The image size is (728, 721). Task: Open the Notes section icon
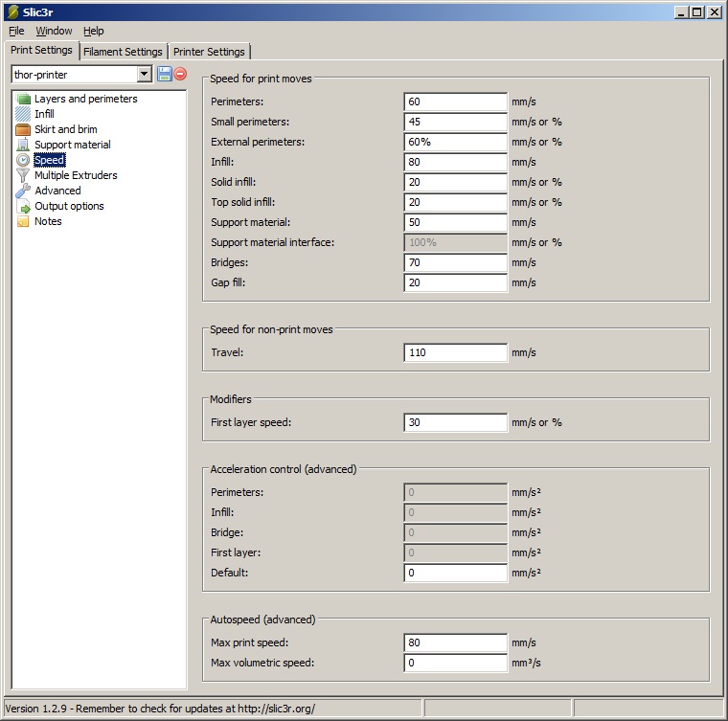(x=24, y=221)
